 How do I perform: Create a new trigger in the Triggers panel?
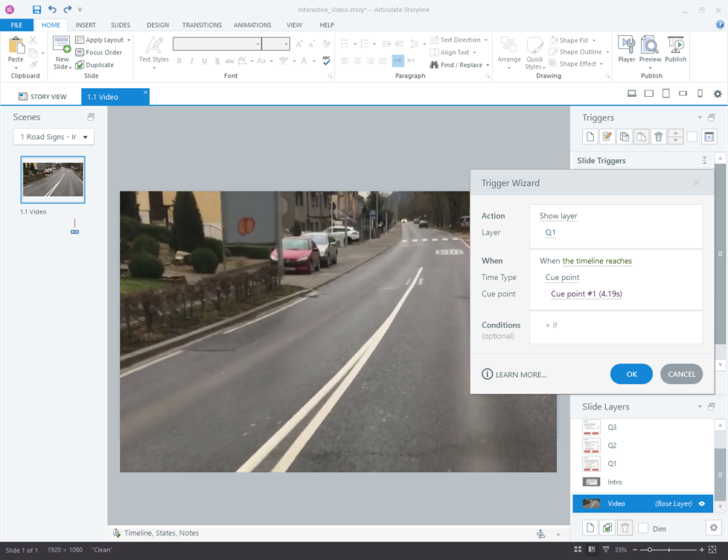click(589, 136)
